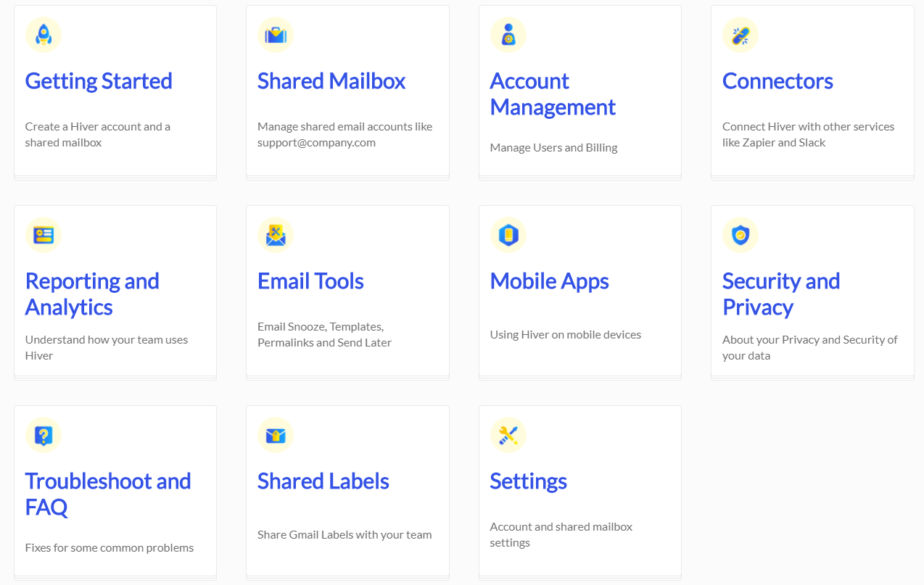The image size is (924, 585).
Task: Open the Connectors heading link
Action: (777, 81)
